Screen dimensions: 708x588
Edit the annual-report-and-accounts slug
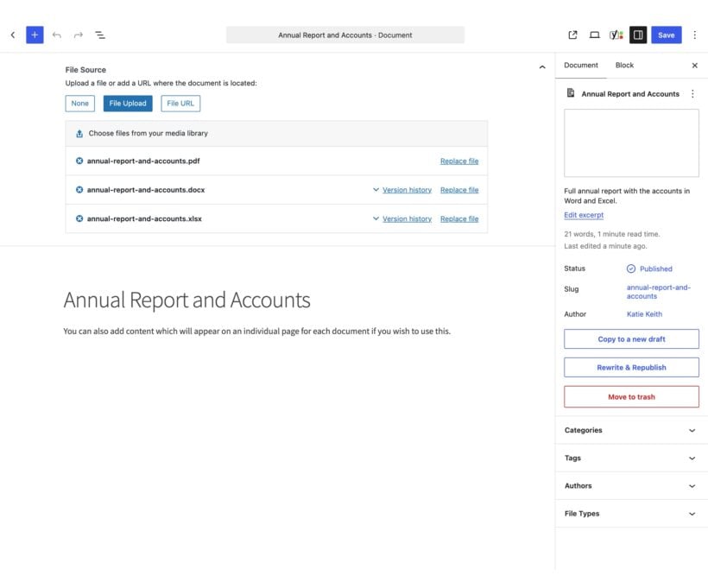[658, 292]
